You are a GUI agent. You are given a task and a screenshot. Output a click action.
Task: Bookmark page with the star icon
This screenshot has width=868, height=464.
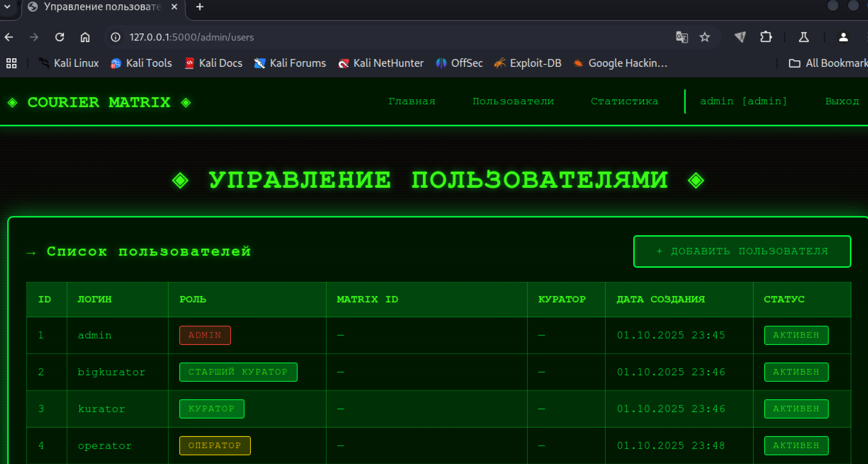(705, 37)
